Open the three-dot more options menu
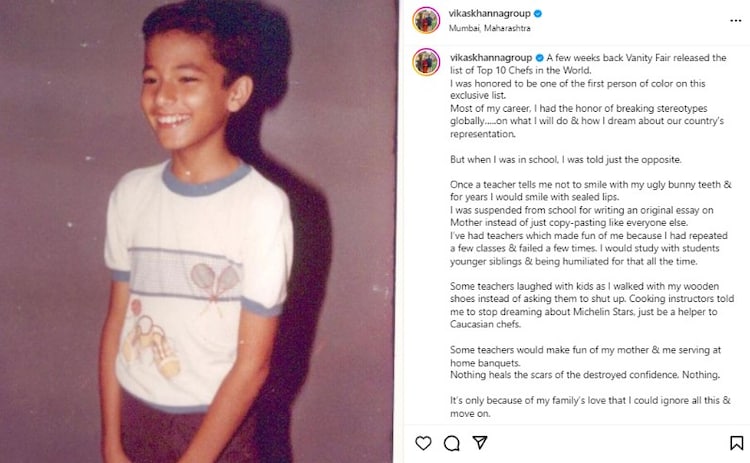 click(736, 21)
